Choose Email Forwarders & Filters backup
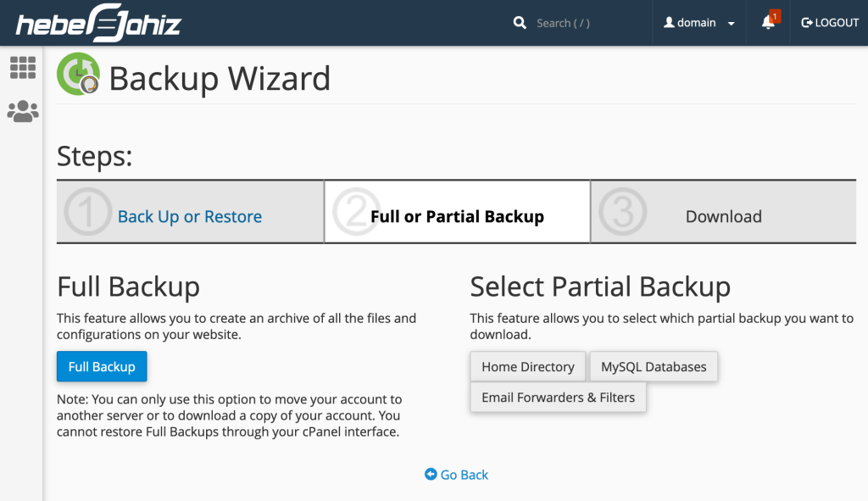Screen dimensions: 868x501 [x=558, y=398]
